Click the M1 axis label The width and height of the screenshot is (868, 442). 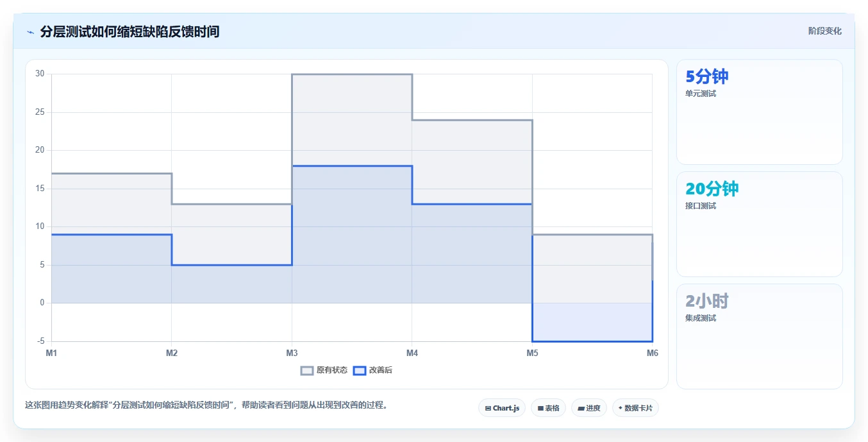pos(51,353)
